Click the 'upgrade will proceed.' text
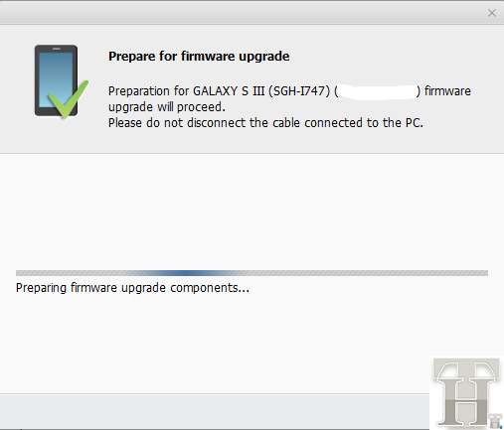The image size is (504, 430). [x=167, y=107]
